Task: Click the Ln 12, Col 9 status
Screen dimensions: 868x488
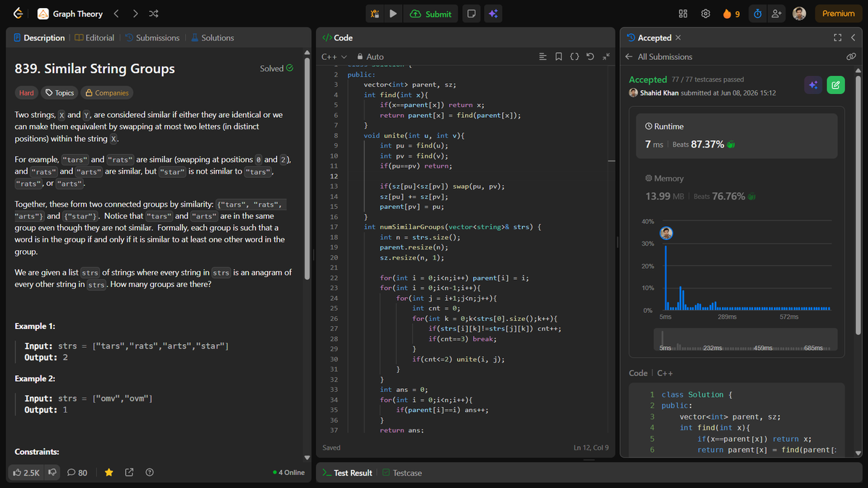Action: [x=591, y=448]
